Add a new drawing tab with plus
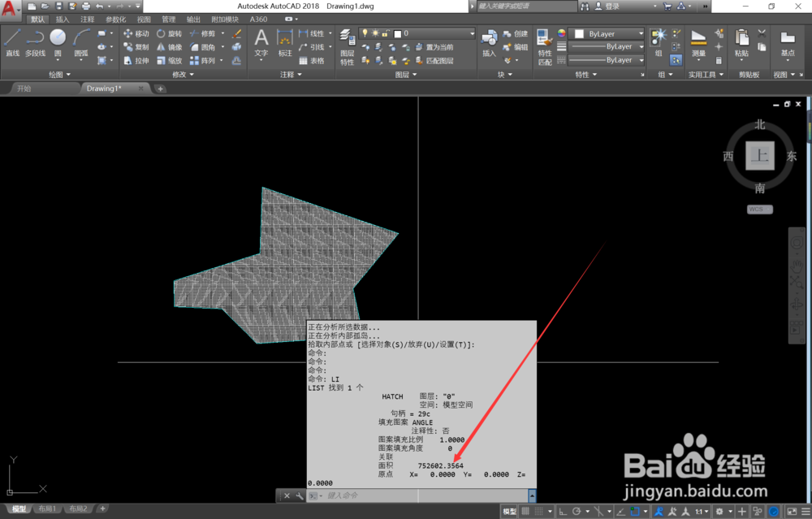Viewport: 812px width, 519px height. click(160, 89)
